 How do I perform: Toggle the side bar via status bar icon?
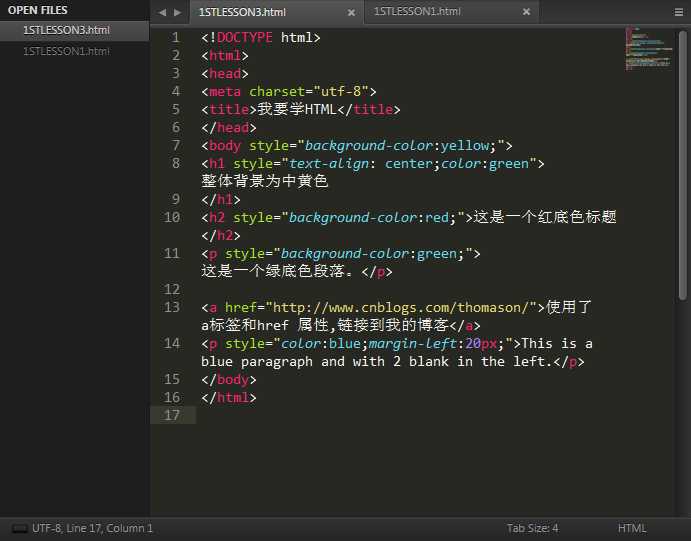coord(19,529)
